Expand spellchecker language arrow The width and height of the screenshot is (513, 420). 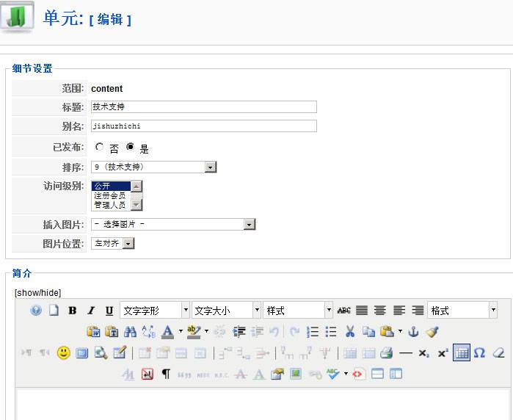[346, 374]
